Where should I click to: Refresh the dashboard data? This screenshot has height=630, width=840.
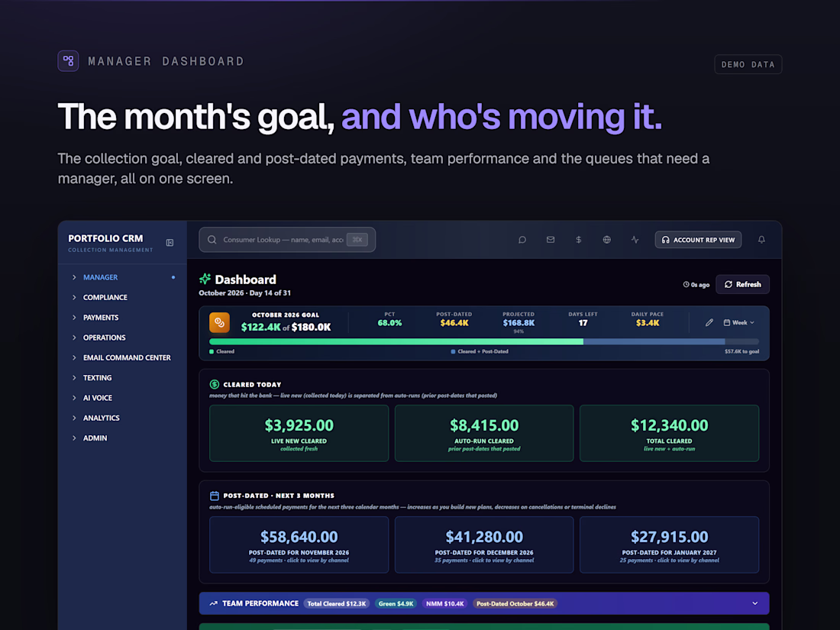point(742,285)
